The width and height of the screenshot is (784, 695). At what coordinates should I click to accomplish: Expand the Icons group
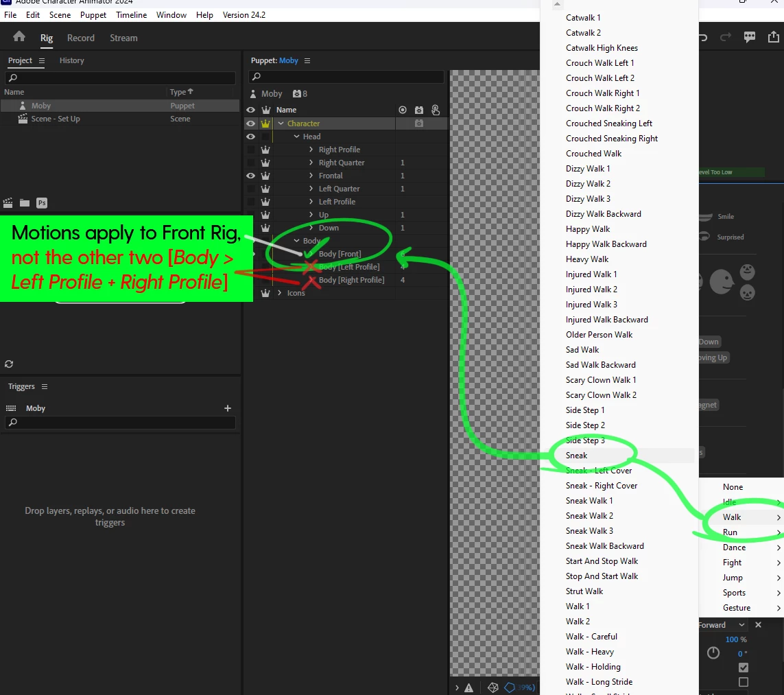coord(279,292)
